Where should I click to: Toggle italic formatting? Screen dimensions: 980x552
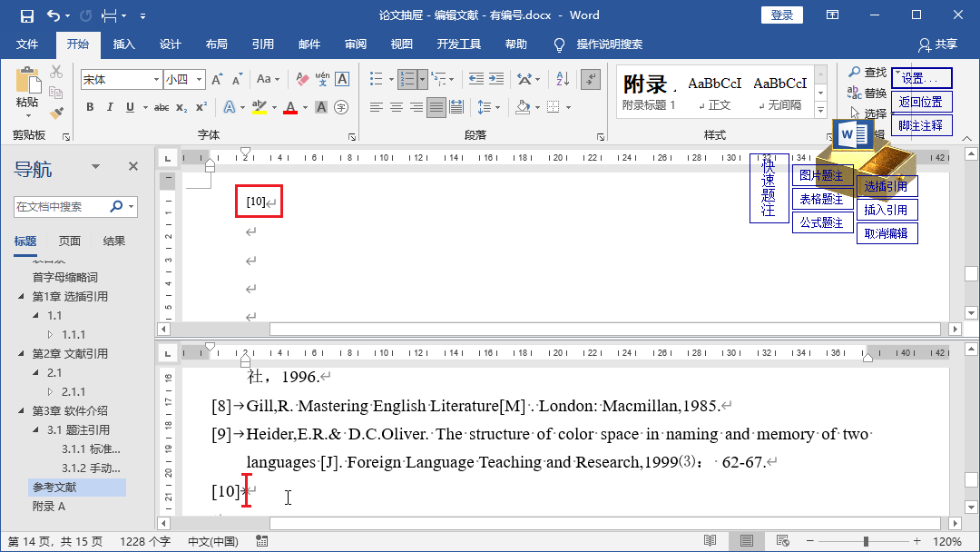(x=110, y=107)
